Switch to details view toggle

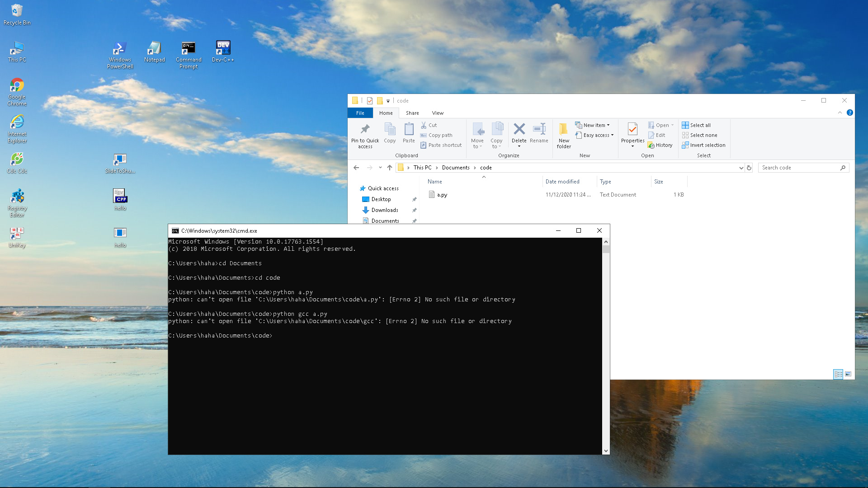click(x=838, y=374)
